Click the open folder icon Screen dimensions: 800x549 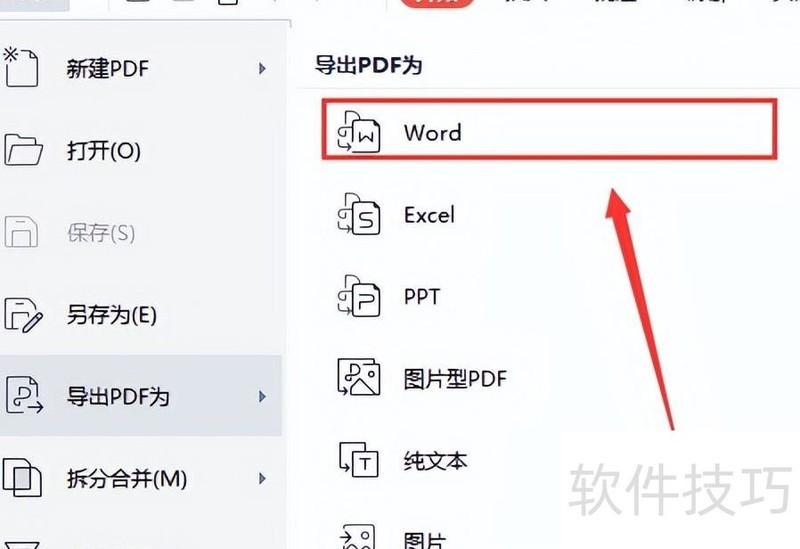point(23,150)
